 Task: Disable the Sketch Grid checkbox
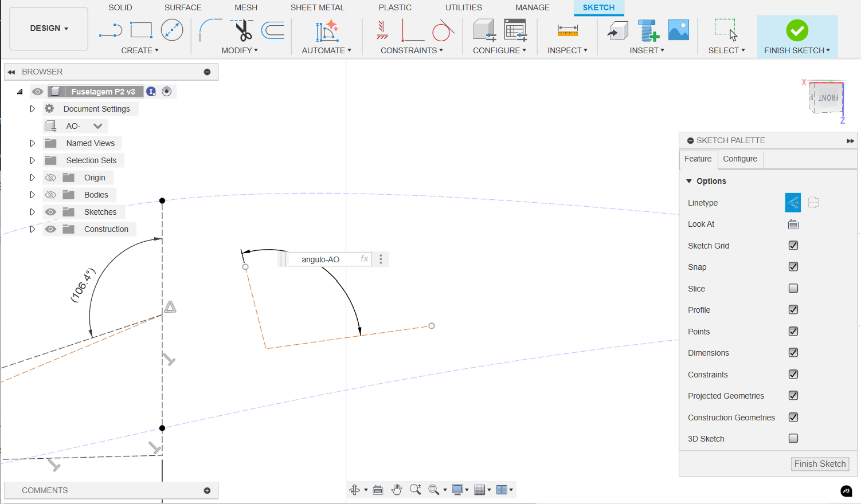(793, 246)
